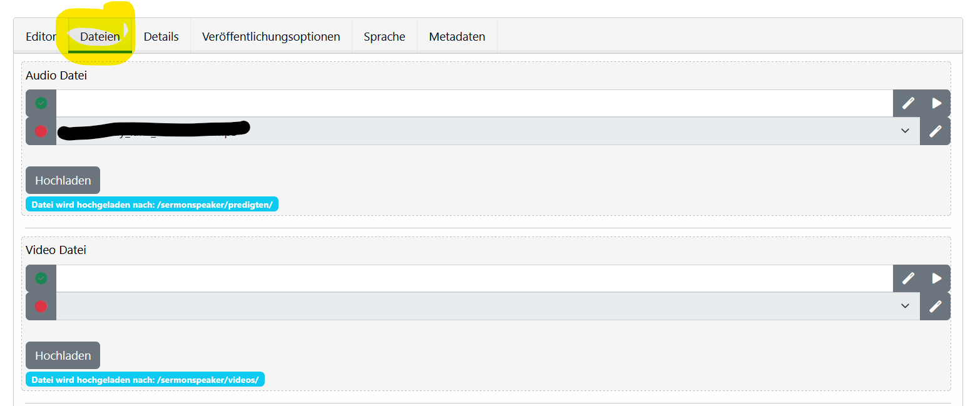The width and height of the screenshot is (980, 406).
Task: Click the pencil icon in Video Datei text row
Action: (907, 278)
